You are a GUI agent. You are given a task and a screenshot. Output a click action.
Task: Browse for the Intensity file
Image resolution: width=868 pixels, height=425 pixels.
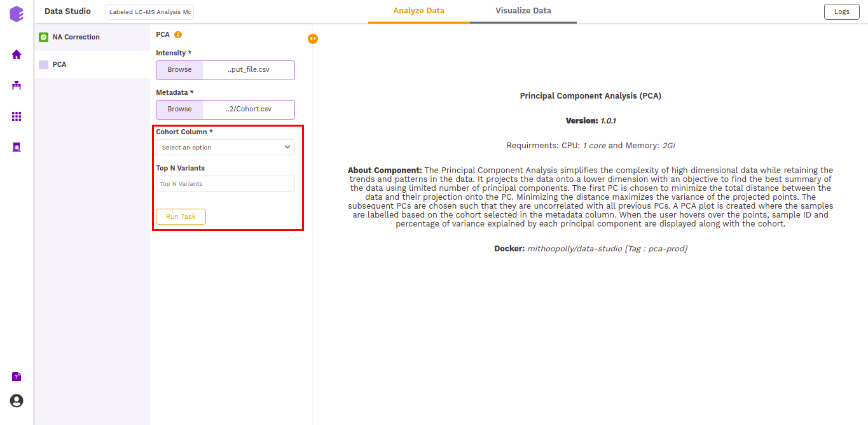179,70
